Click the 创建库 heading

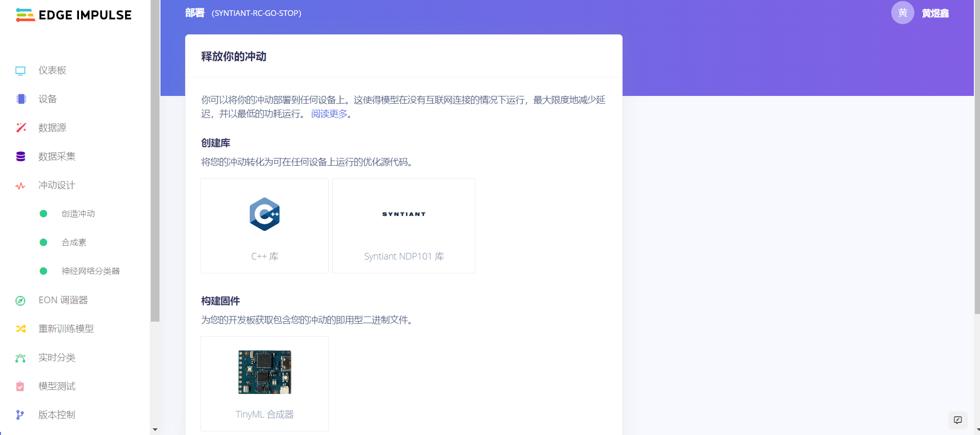tap(216, 143)
